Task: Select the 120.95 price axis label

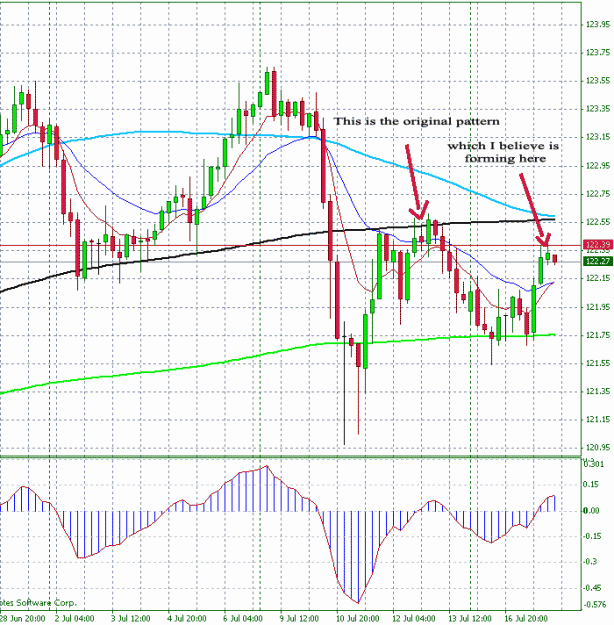Action: (x=598, y=448)
